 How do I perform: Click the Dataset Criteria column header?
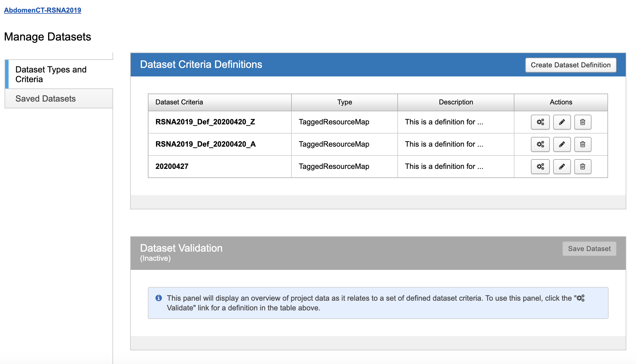179,102
